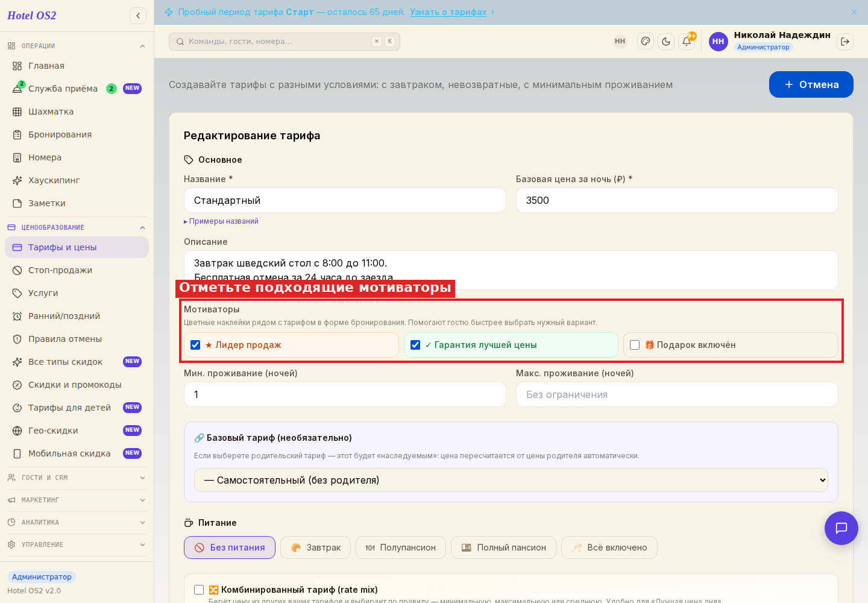The image size is (868, 603).
Task: Click the Ранний/поздний alarm clock icon
Action: coord(17,316)
